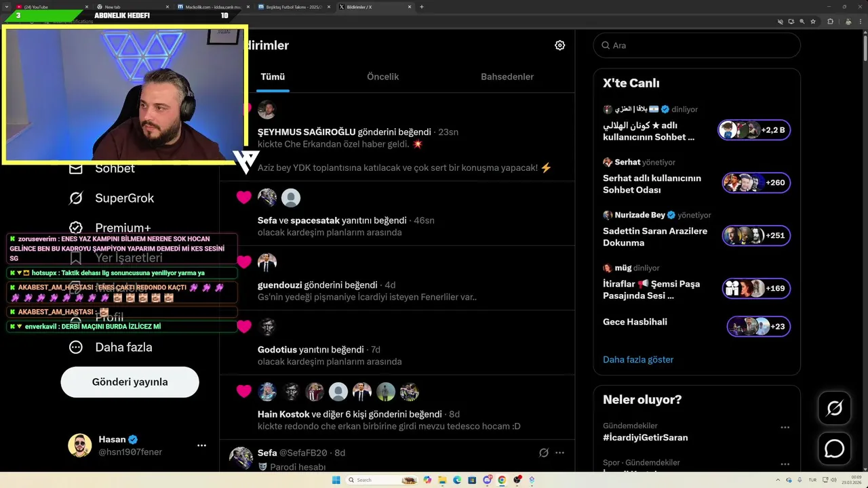
Task: Open Microsoft Store from taskbar
Action: click(472, 480)
